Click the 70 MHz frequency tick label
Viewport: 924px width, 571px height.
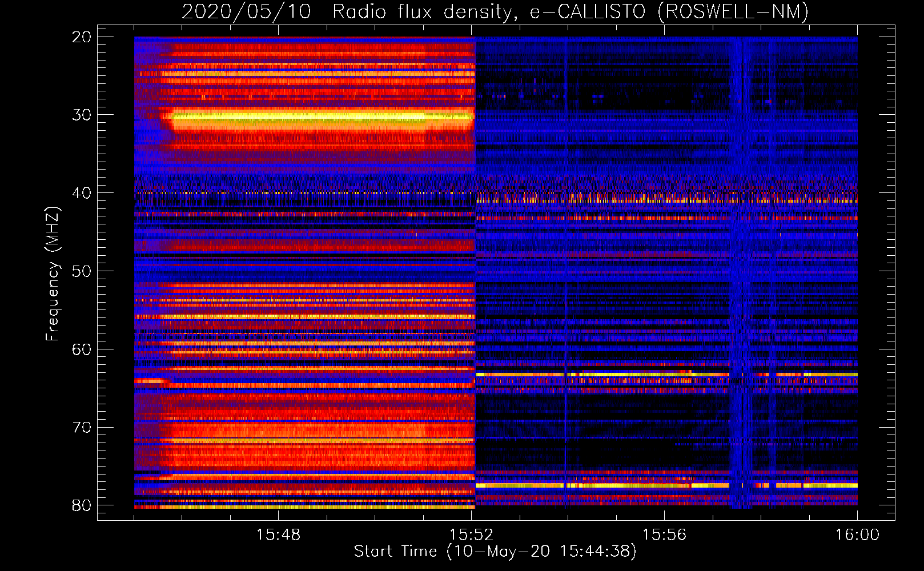tap(82, 427)
